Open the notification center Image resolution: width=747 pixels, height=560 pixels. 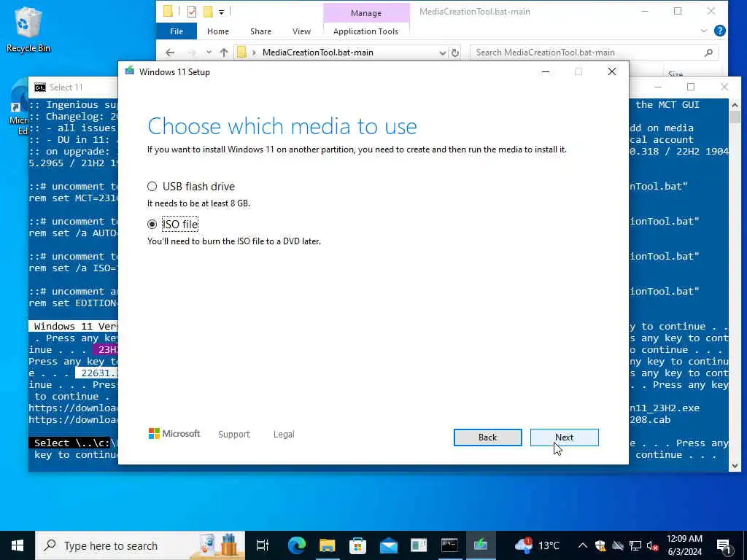point(724,545)
